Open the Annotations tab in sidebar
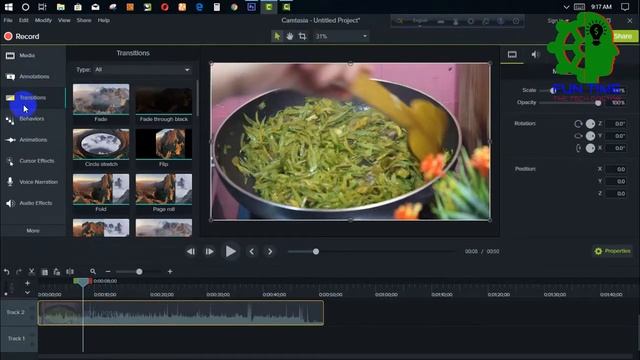This screenshot has width=640, height=360. [x=33, y=76]
